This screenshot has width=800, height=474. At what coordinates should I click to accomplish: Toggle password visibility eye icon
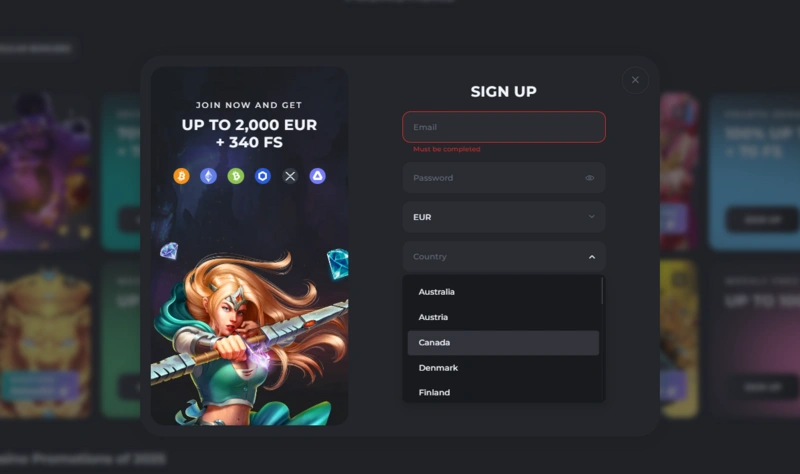tap(590, 178)
